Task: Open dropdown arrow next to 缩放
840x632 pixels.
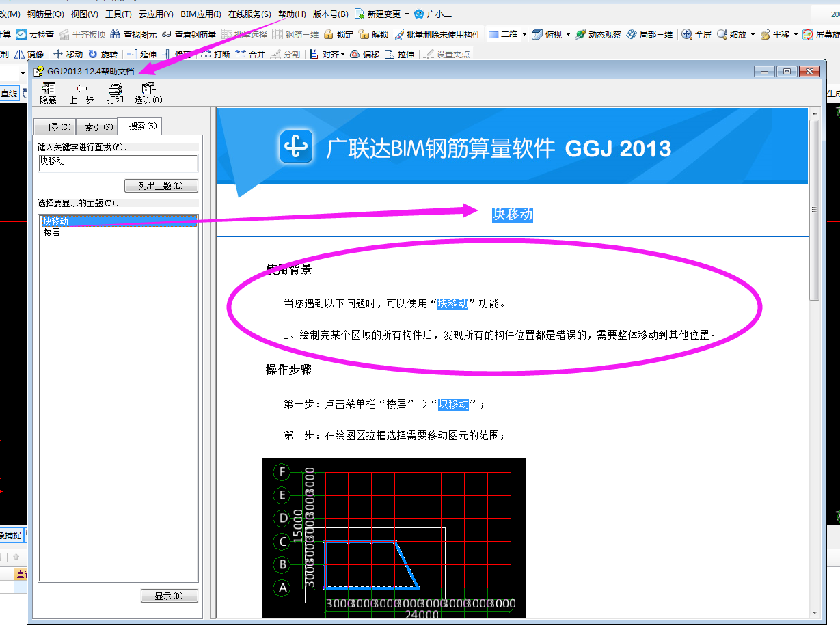Action: click(753, 34)
